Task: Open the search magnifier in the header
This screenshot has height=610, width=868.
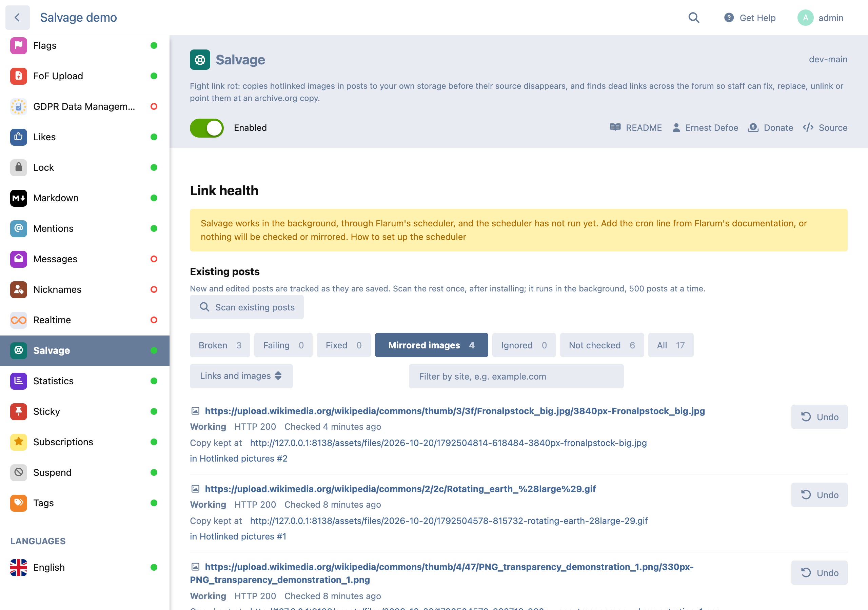Action: click(x=694, y=18)
